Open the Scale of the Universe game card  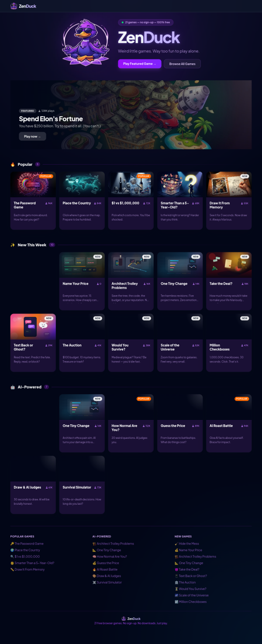click(180, 343)
